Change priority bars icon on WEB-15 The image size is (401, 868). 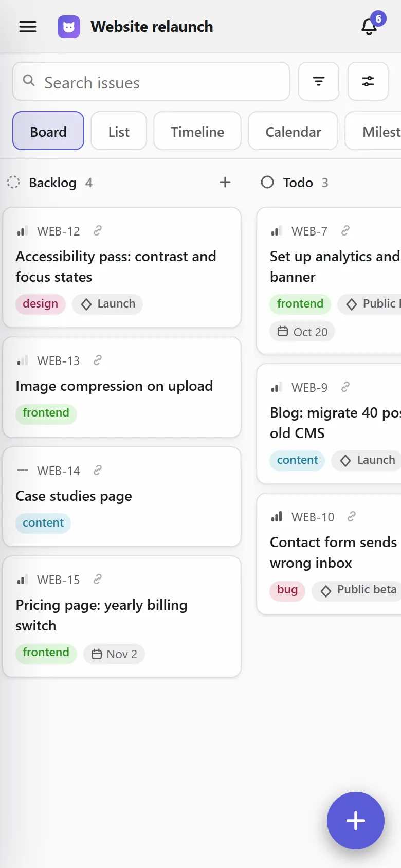[22, 580]
